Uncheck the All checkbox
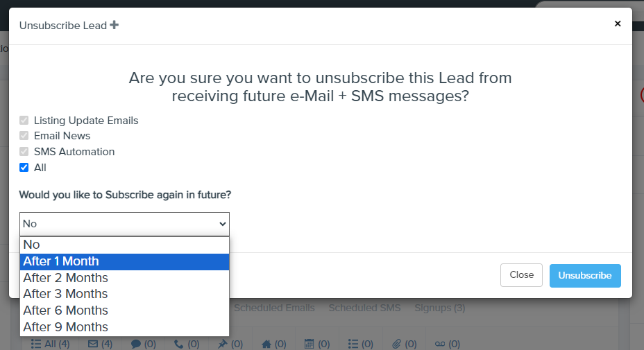Viewport: 644px width, 350px height. 24,168
